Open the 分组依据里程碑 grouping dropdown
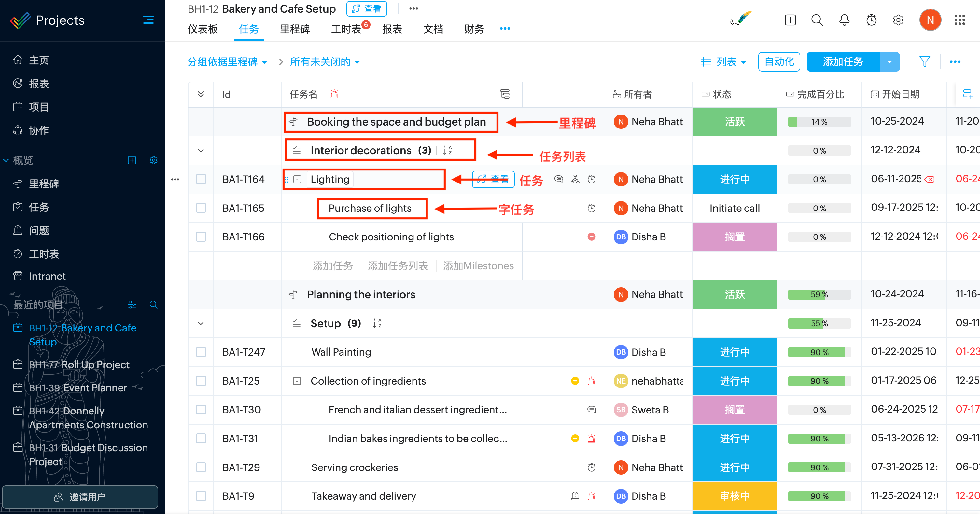This screenshot has width=980, height=514. point(227,61)
